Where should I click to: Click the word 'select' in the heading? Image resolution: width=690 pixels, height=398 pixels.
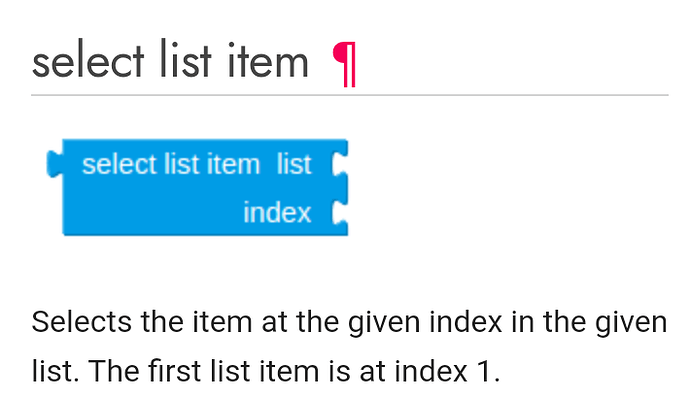pyautogui.click(x=88, y=60)
